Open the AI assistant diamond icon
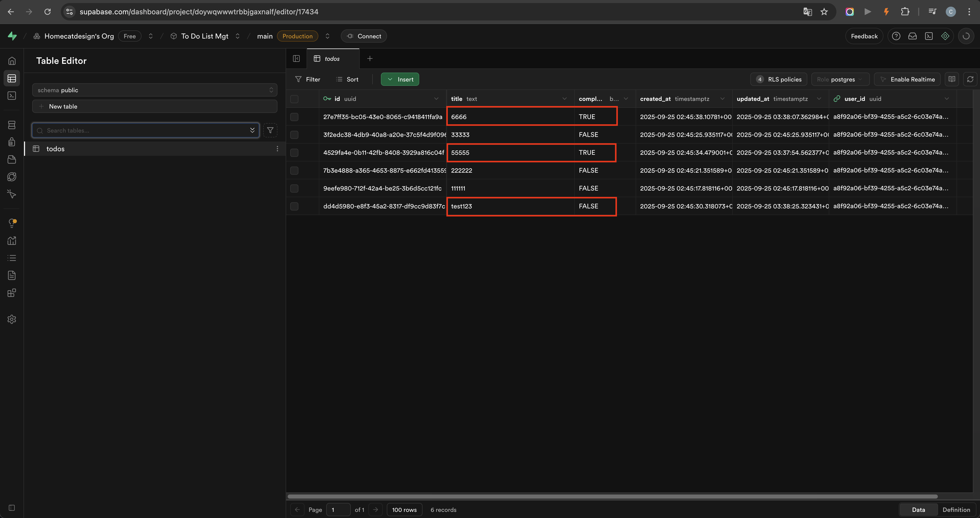The height and width of the screenshot is (518, 980). pos(945,36)
